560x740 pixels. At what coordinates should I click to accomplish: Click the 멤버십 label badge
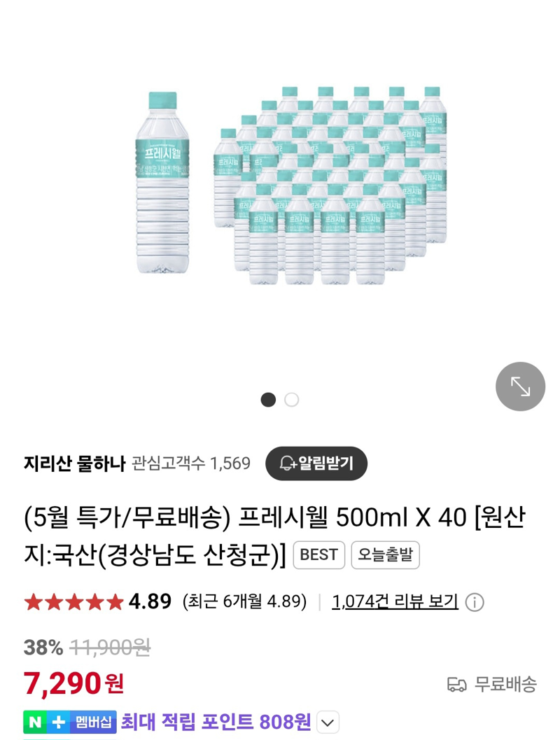pos(93,722)
